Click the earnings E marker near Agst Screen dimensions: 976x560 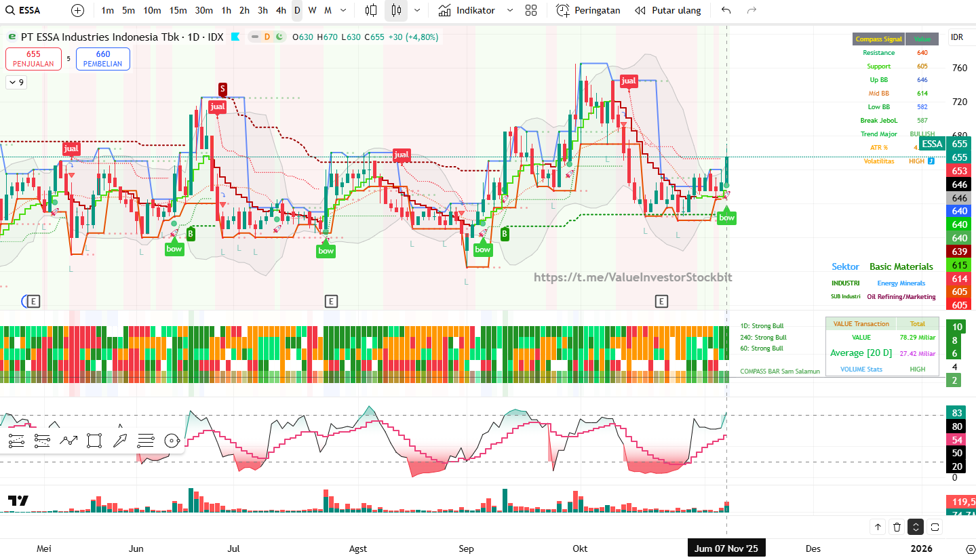point(331,301)
